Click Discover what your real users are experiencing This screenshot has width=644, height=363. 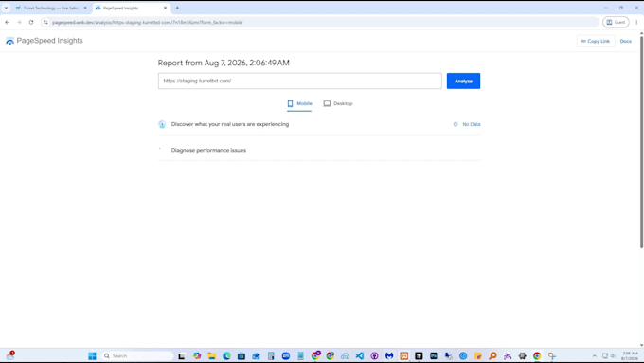230,124
